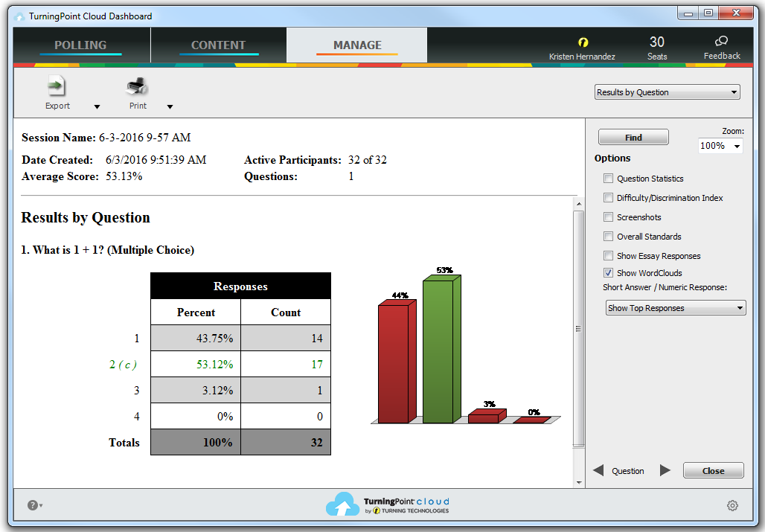
Task: Click the red 44% chart bar
Action: point(394,363)
